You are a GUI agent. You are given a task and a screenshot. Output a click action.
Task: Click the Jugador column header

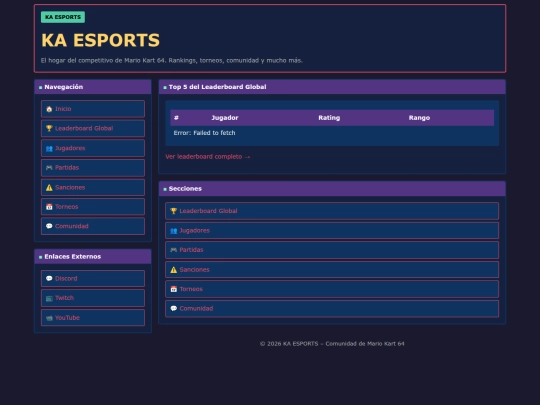pos(225,118)
